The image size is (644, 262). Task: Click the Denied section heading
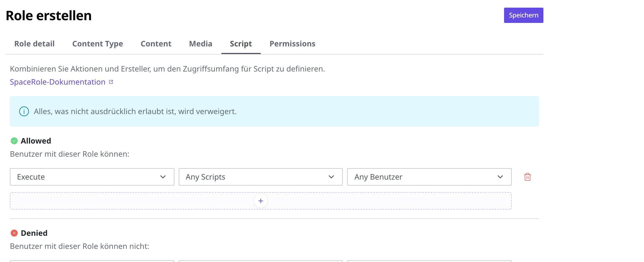[34, 233]
